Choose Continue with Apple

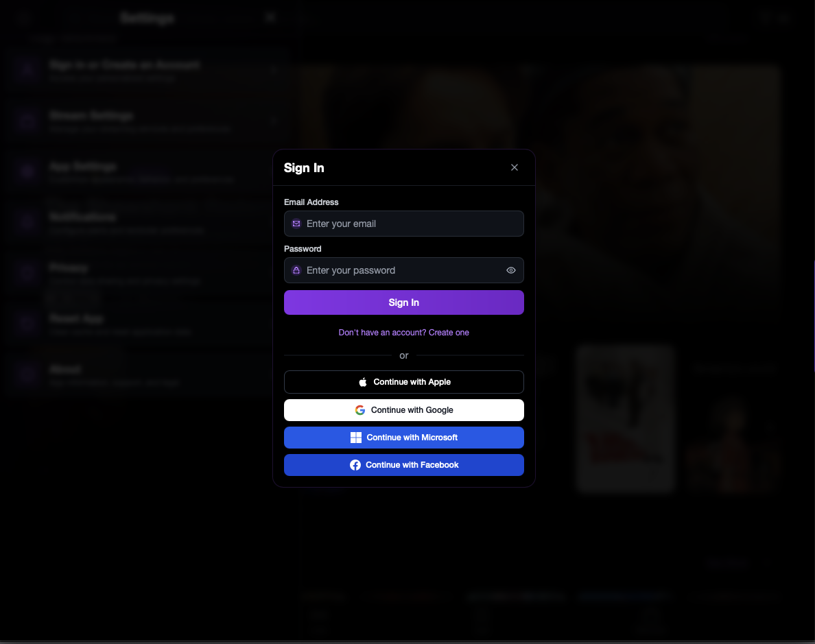(404, 382)
